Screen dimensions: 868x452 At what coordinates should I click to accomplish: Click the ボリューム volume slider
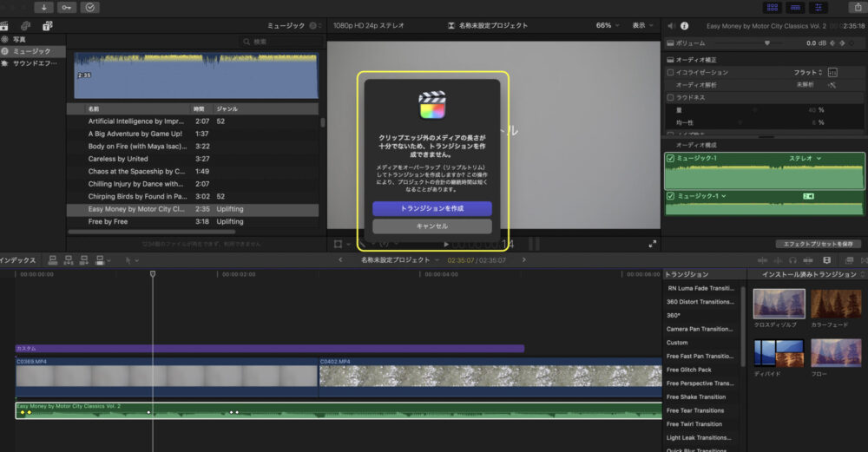click(x=767, y=43)
